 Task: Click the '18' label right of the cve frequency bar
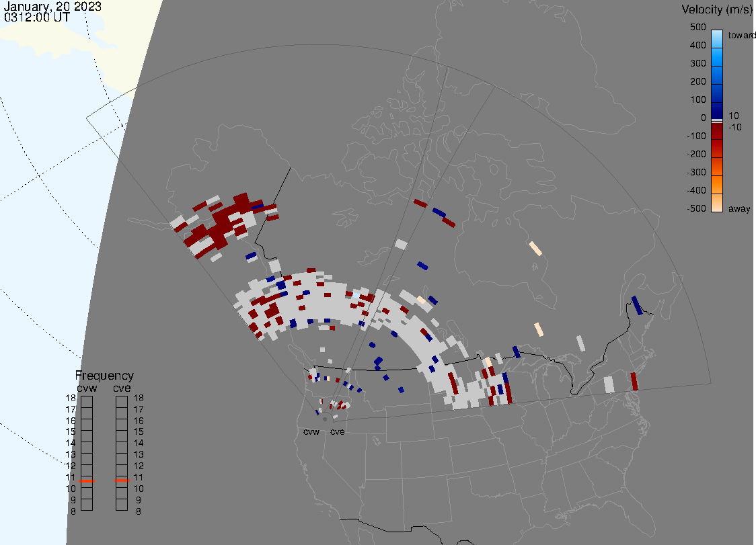(x=139, y=398)
